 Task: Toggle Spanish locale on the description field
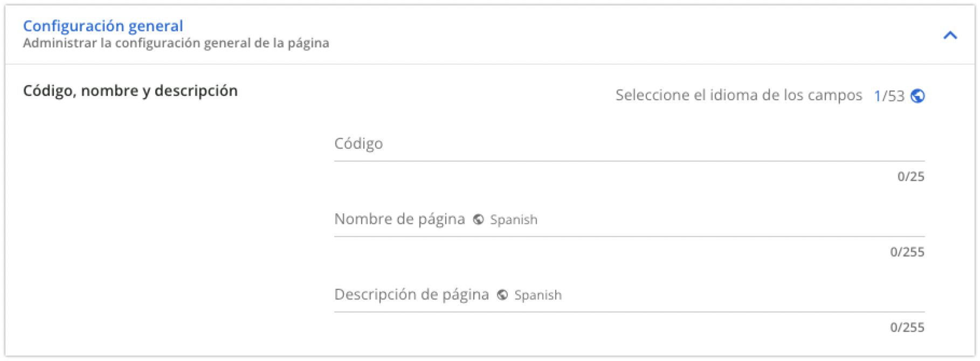click(538, 295)
